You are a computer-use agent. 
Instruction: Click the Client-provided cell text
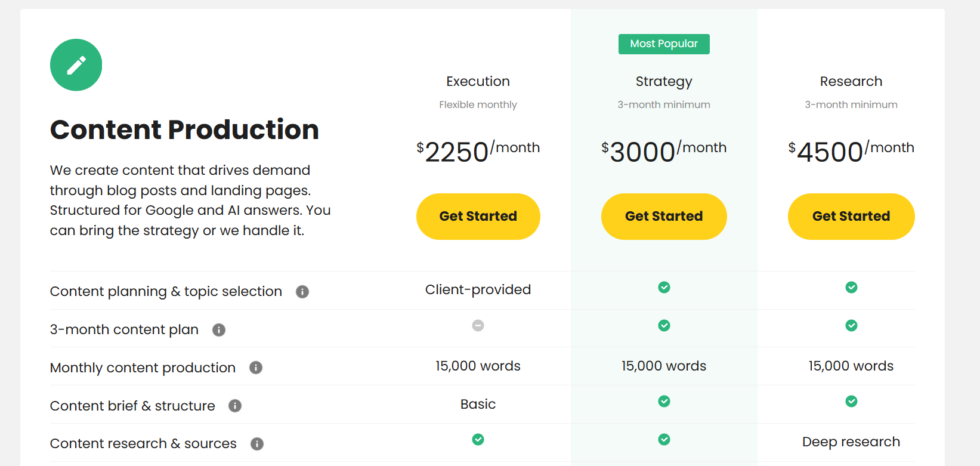pos(478,290)
